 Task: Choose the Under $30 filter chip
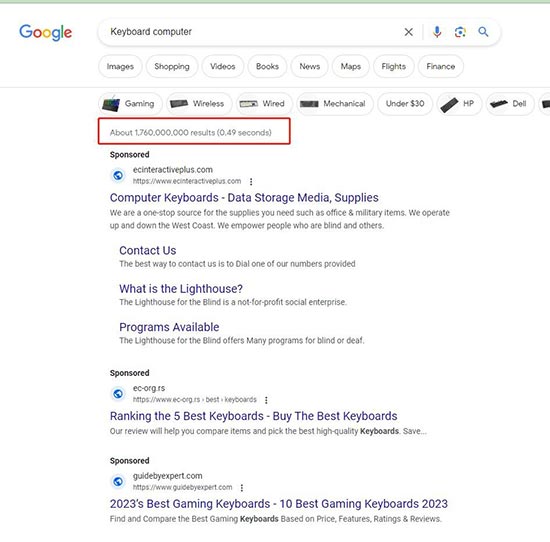click(405, 104)
